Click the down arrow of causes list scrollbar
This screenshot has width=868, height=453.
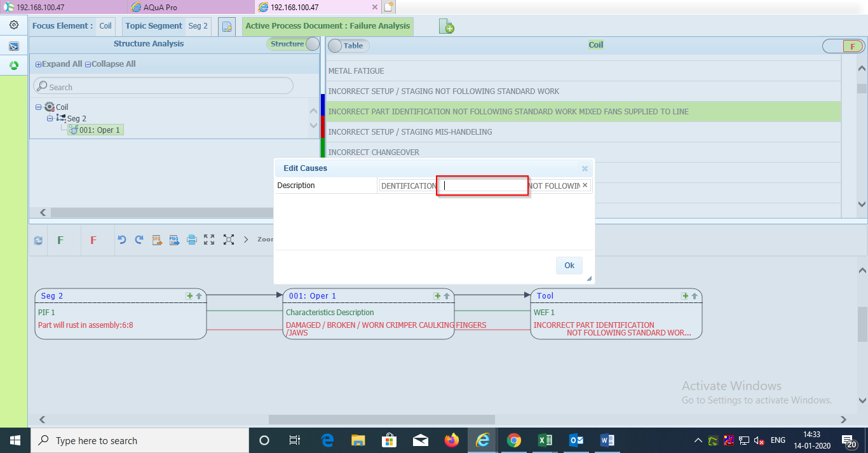point(862,205)
